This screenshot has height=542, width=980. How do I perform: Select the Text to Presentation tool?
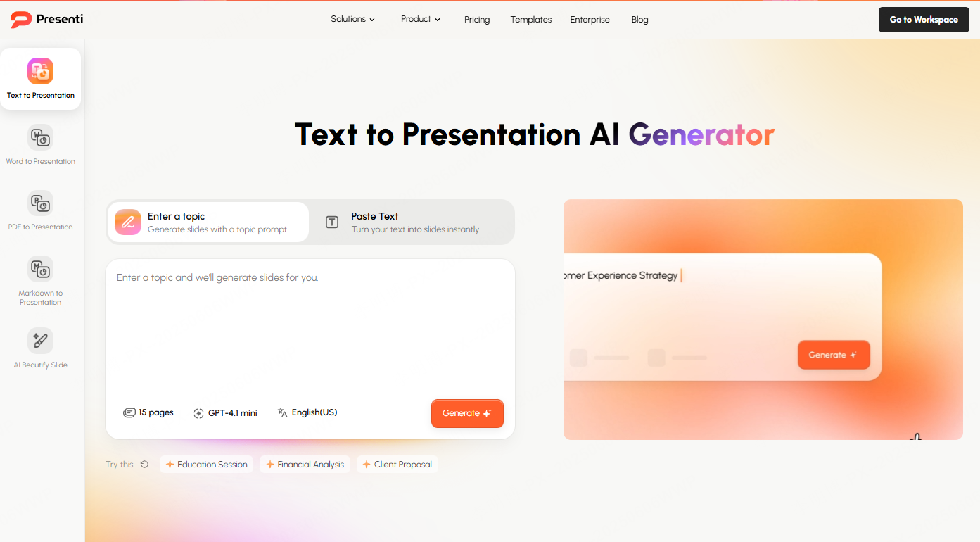click(x=40, y=78)
